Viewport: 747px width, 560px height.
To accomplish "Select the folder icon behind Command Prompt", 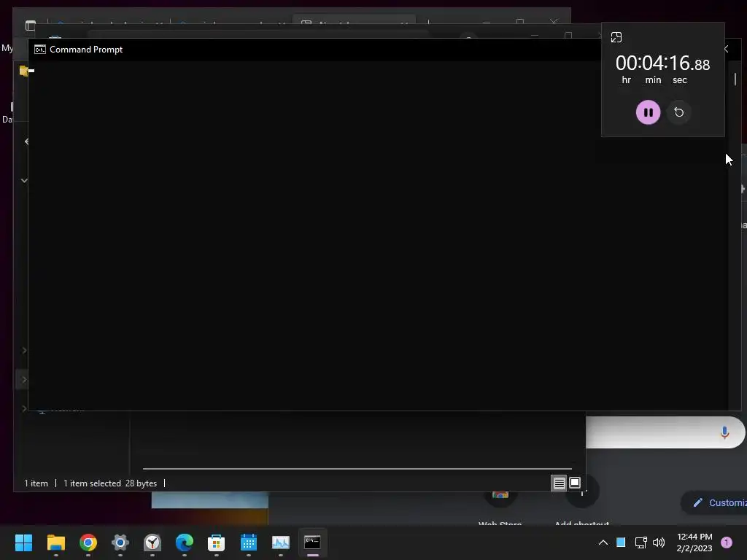I will (x=23, y=71).
